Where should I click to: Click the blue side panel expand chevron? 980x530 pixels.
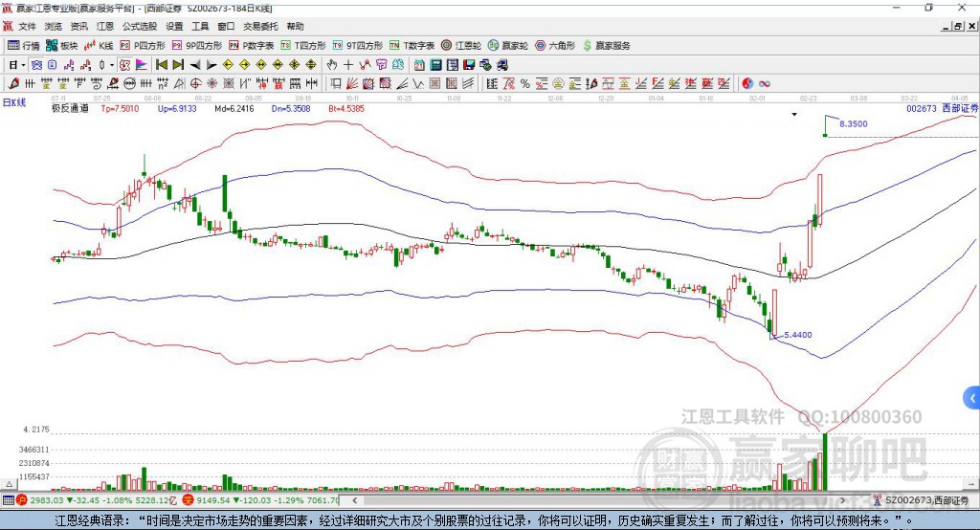click(x=972, y=398)
